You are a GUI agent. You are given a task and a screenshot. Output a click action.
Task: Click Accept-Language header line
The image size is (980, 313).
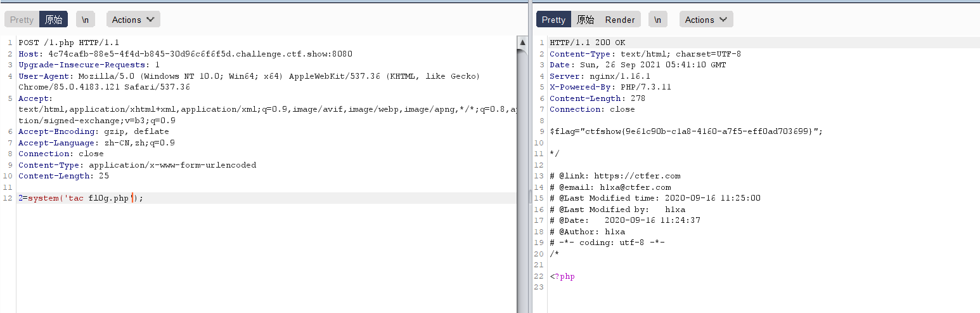coord(96,143)
